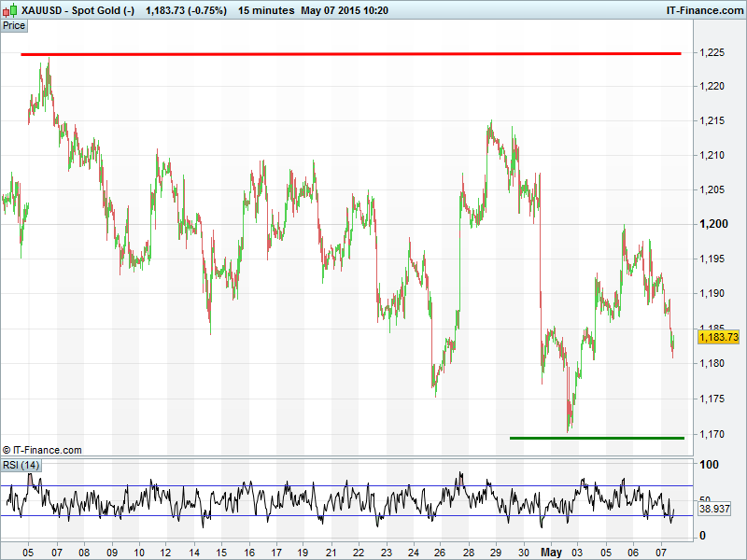Click date 05 at left of time axis
Image resolution: width=747 pixels, height=560 pixels.
click(x=28, y=551)
